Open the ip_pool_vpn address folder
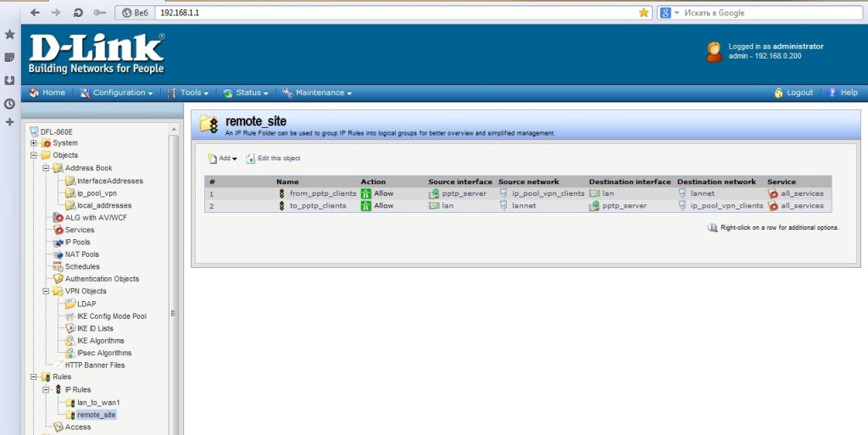Image resolution: width=868 pixels, height=435 pixels. point(97,193)
